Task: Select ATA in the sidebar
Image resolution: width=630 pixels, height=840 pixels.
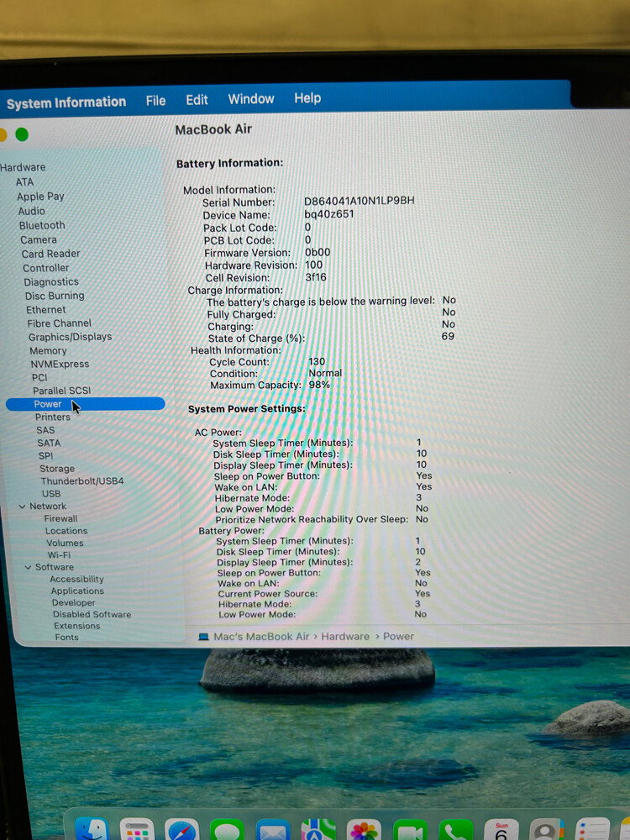Action: coord(24,182)
